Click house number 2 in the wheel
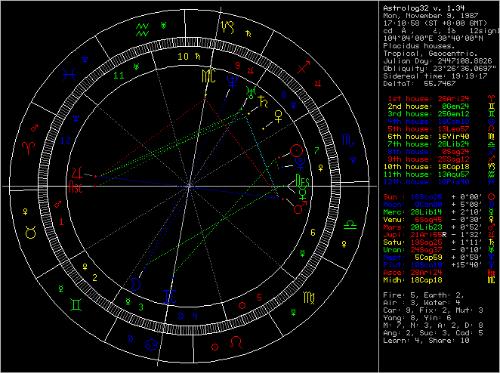Viewport: 500px width, 373px height. click(95, 277)
